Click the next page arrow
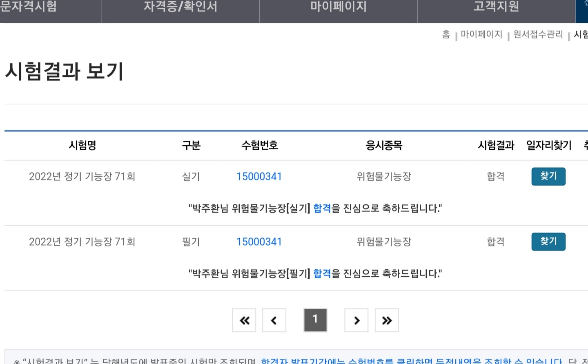588x364 pixels. click(356, 320)
